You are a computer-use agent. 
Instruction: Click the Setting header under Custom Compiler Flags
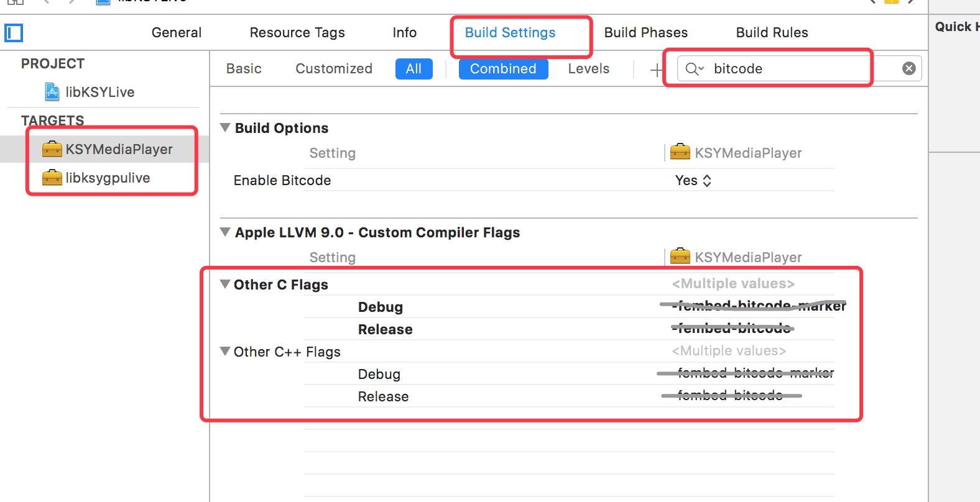pos(333,257)
